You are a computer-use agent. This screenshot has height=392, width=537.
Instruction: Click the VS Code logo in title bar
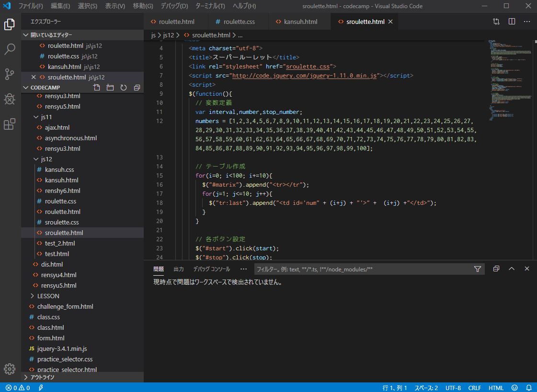[7, 6]
